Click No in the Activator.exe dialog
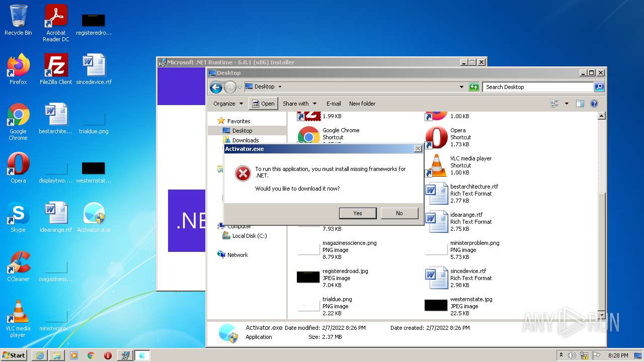 click(399, 213)
